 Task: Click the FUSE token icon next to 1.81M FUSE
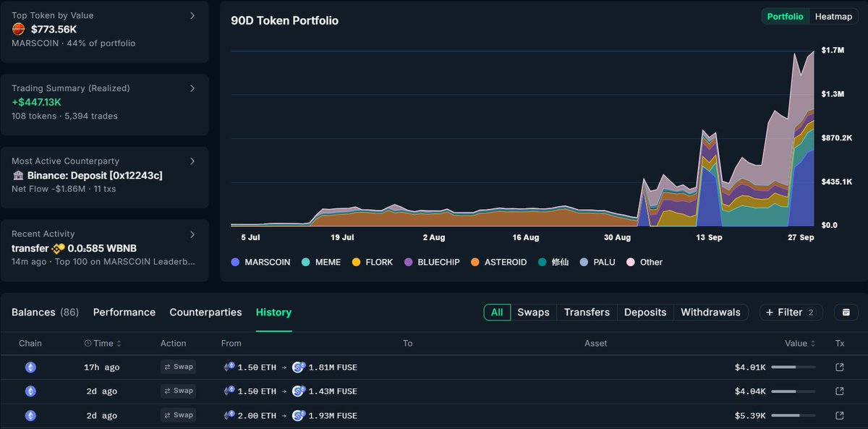point(299,368)
